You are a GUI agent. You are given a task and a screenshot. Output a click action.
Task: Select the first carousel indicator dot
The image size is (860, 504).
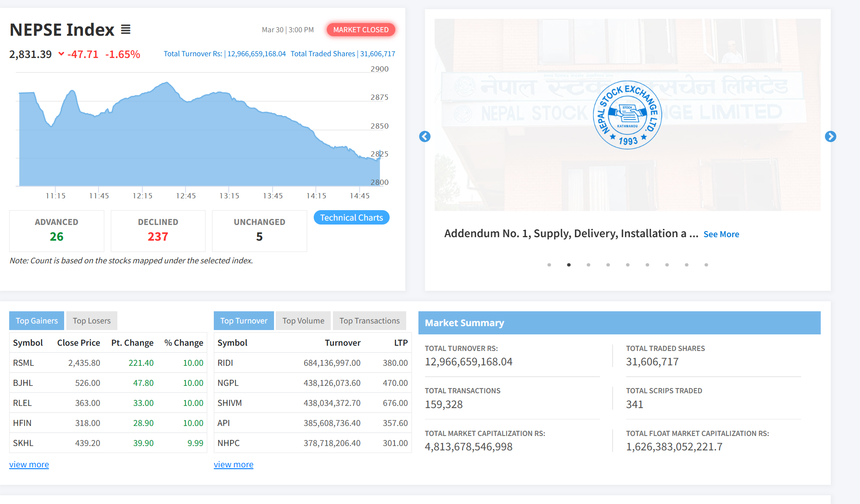(x=549, y=265)
